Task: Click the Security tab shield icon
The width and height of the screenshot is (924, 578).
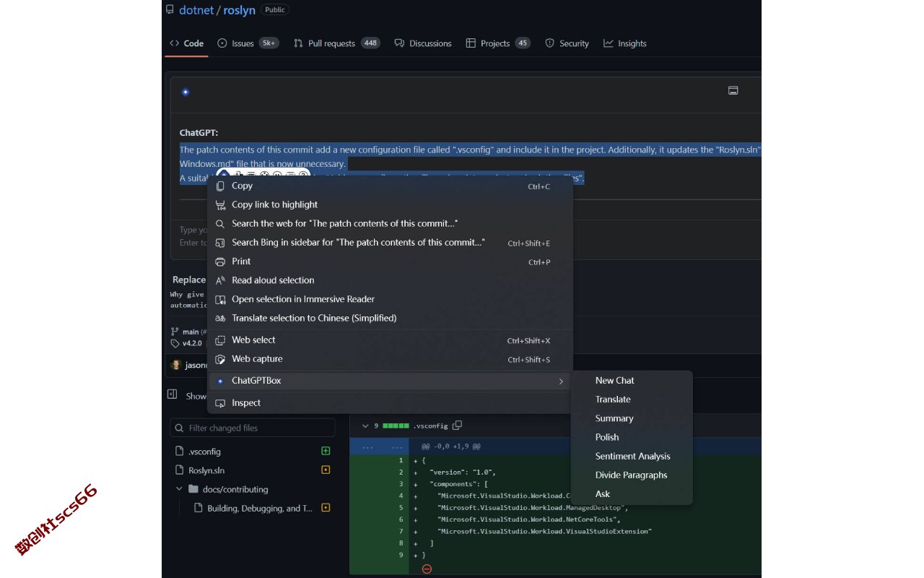Action: point(549,43)
